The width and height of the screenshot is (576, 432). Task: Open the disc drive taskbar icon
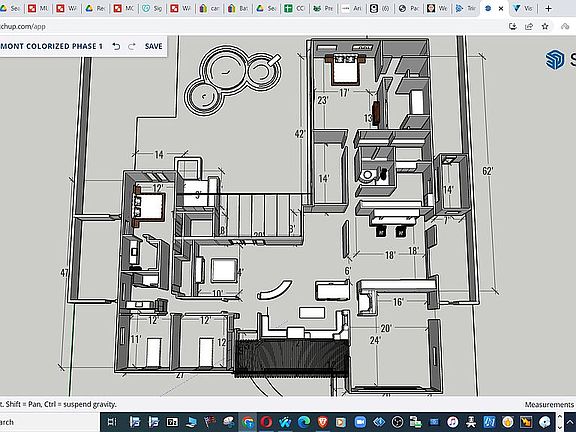point(545,422)
